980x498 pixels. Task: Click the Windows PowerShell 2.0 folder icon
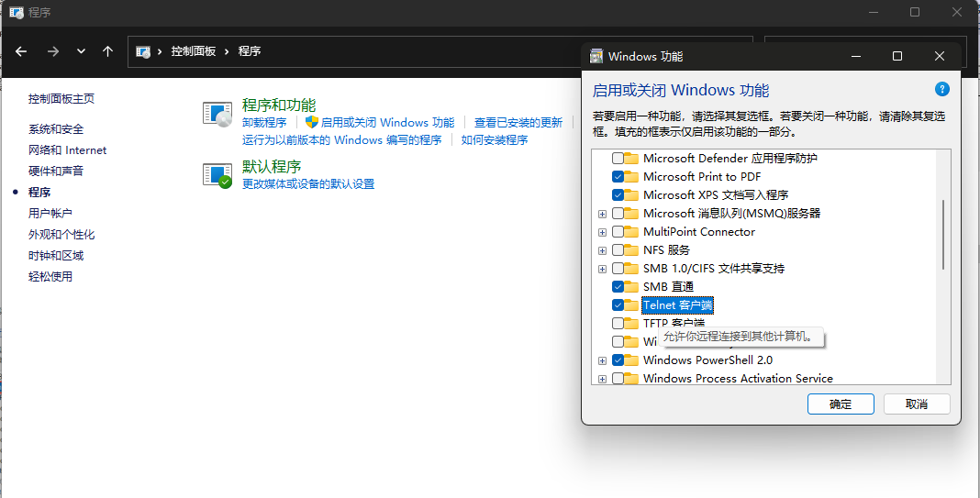[631, 360]
